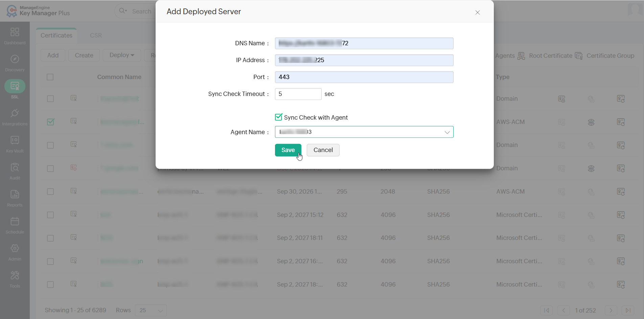
Task: Click the Port field showing 443
Action: pos(364,77)
